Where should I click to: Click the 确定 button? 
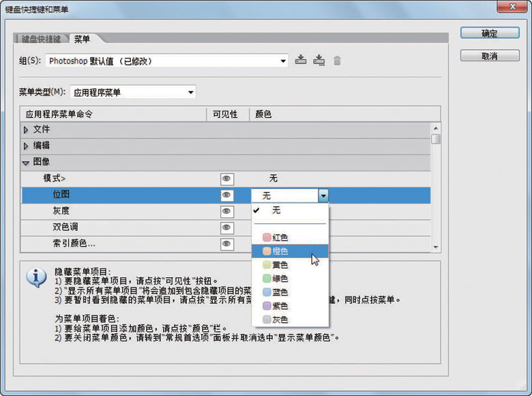(489, 33)
